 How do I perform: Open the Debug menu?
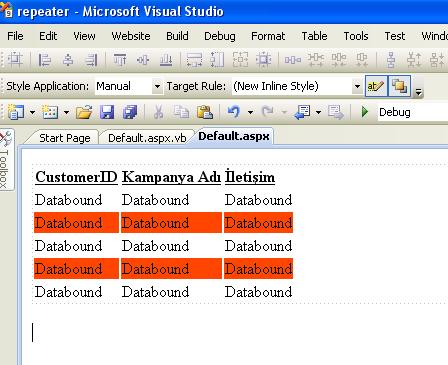pyautogui.click(x=220, y=36)
